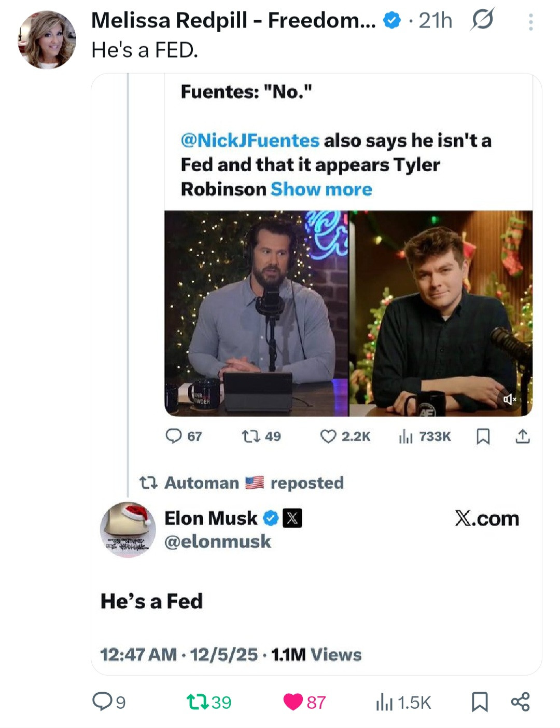Open Elon Musk's profile avatar
This screenshot has height=728, width=560.
point(128,529)
